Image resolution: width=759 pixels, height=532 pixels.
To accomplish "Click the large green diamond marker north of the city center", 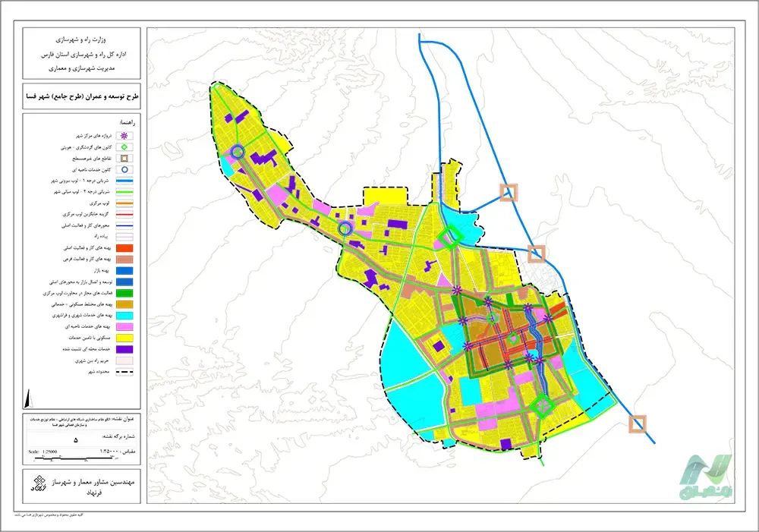I will point(450,238).
